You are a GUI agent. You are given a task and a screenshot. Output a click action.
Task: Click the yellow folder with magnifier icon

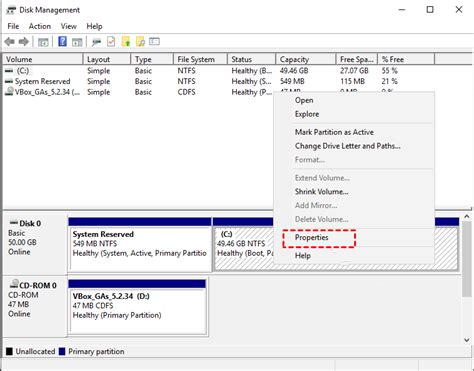(140, 42)
